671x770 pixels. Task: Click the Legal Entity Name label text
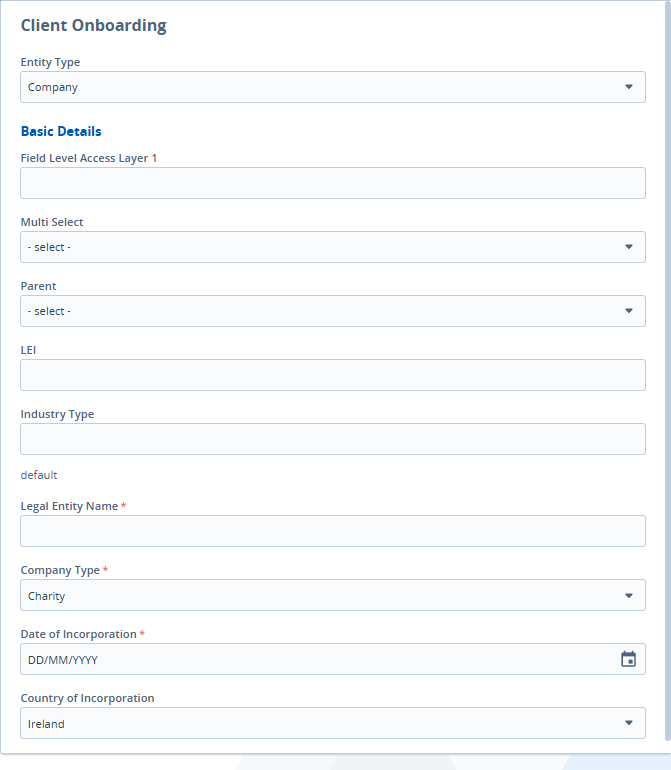pos(69,506)
